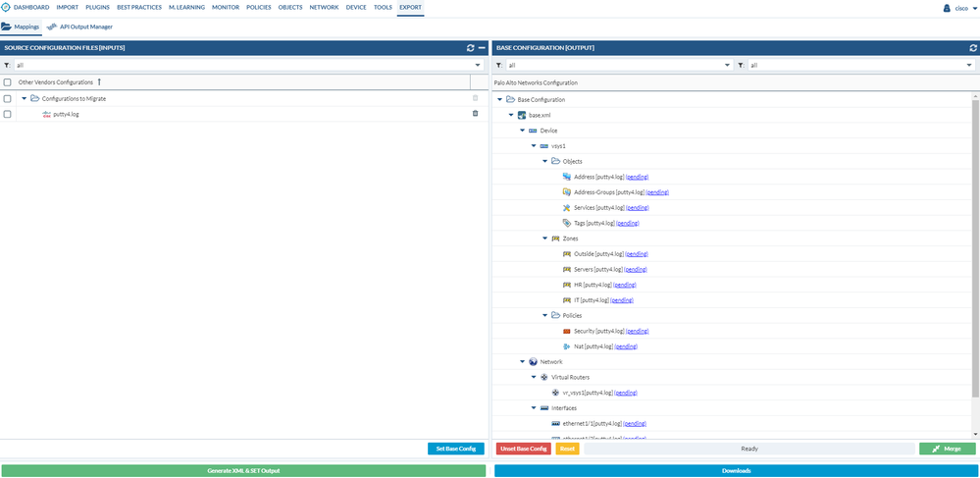The height and width of the screenshot is (478, 980).
Task: Collapse the Objects folder
Action: point(545,161)
